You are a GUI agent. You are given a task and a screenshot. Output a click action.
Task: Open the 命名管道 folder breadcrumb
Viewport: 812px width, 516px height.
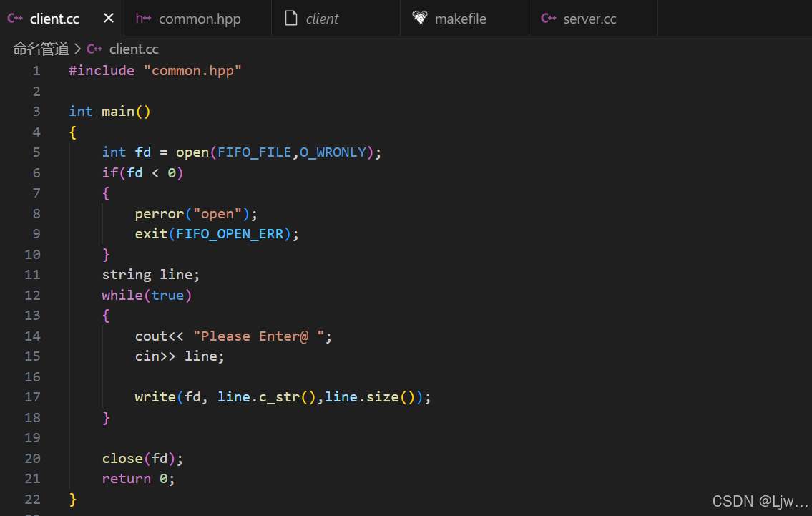pos(41,49)
